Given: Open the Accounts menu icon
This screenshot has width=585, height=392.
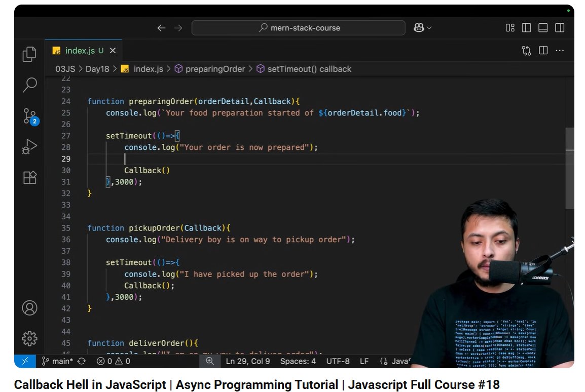Looking at the screenshot, I should pyautogui.click(x=29, y=308).
